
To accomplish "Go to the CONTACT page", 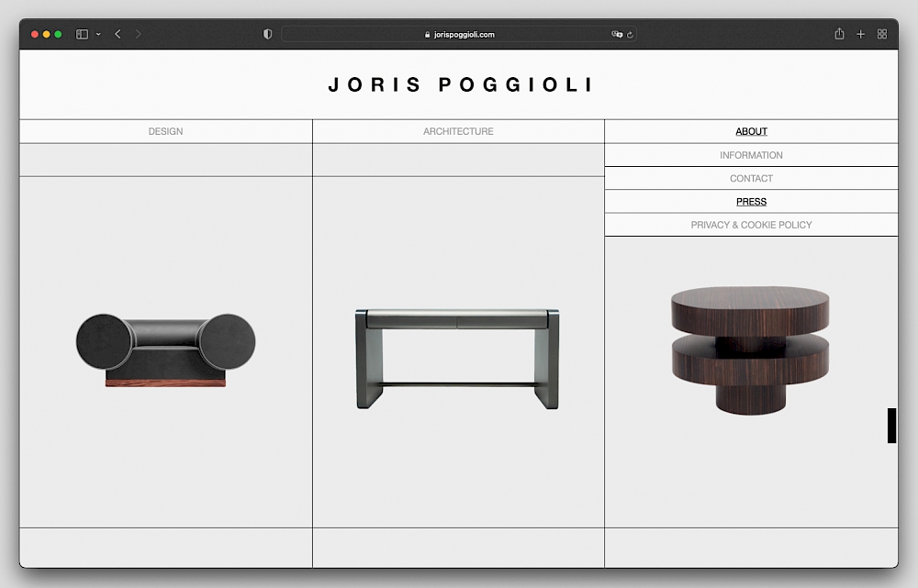I will coord(751,178).
